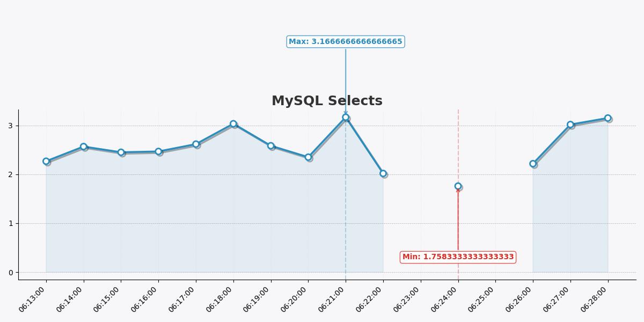Click the data point at 06:14:00
Viewport: 644px width, 322px height.
point(84,147)
